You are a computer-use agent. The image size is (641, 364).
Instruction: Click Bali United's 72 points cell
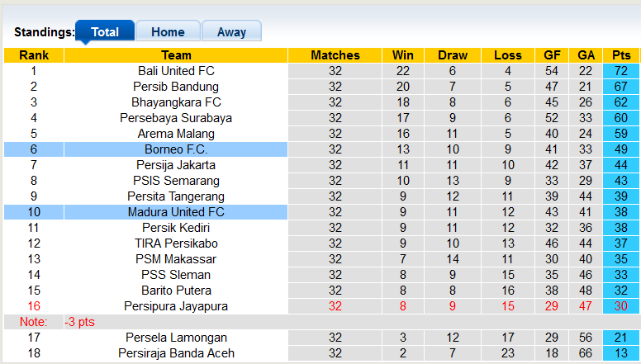pyautogui.click(x=621, y=71)
